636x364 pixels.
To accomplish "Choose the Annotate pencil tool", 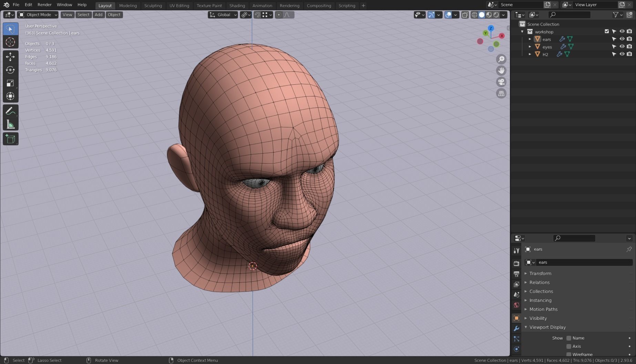I will tap(10, 111).
